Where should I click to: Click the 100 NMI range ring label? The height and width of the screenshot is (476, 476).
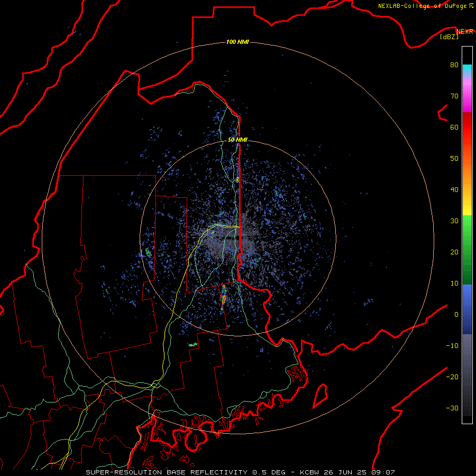pyautogui.click(x=237, y=42)
